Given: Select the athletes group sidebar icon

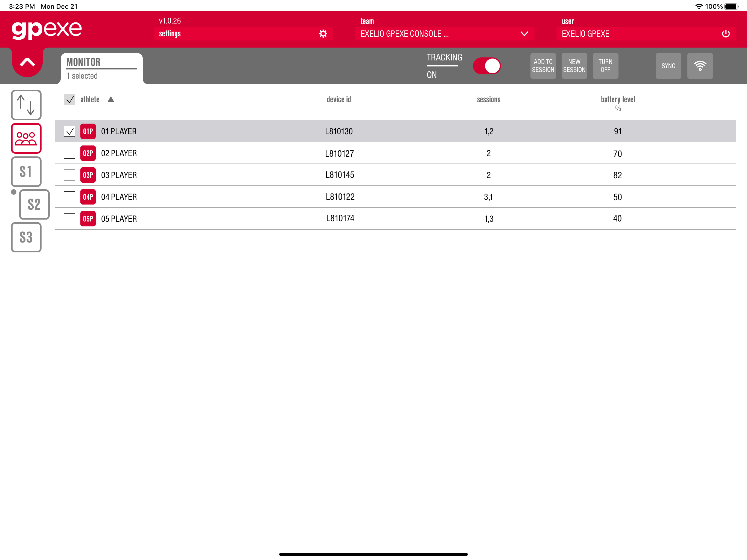Looking at the screenshot, I should [x=26, y=138].
